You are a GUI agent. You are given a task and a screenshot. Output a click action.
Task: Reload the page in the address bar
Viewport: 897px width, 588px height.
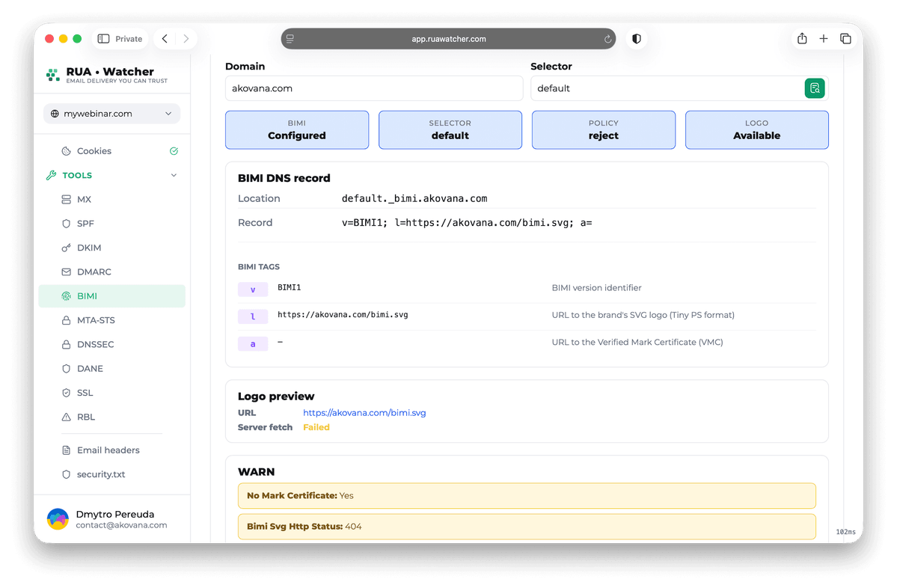pyautogui.click(x=607, y=39)
